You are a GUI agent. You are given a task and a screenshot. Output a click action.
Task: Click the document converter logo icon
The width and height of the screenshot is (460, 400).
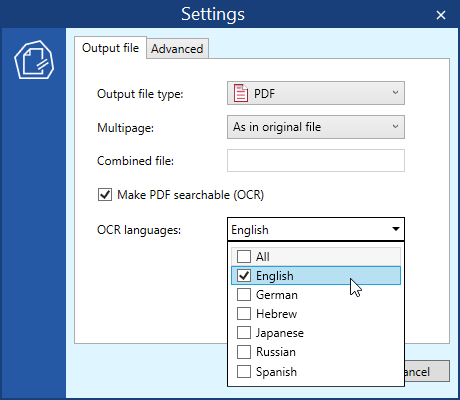point(34,60)
